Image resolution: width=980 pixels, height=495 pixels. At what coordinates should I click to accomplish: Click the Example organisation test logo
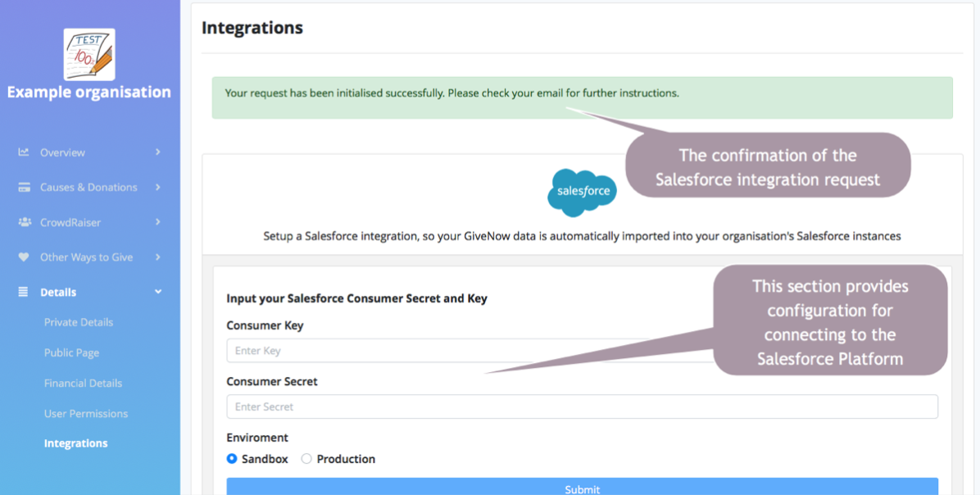(x=89, y=54)
